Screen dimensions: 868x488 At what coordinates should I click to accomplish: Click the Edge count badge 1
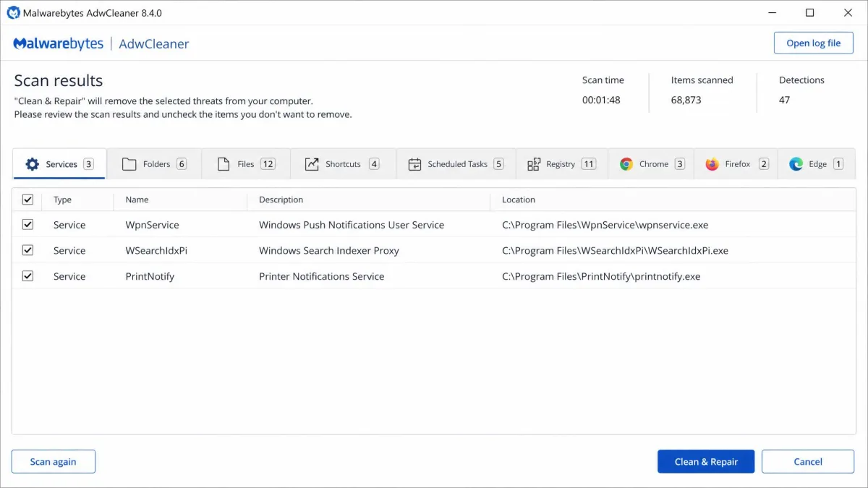click(838, 164)
